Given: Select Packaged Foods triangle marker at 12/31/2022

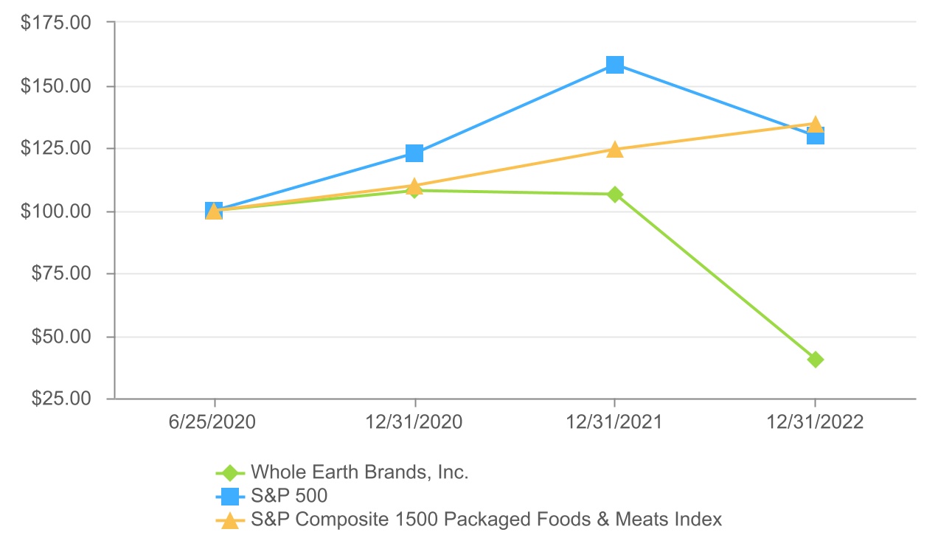Looking at the screenshot, I should click(x=816, y=124).
